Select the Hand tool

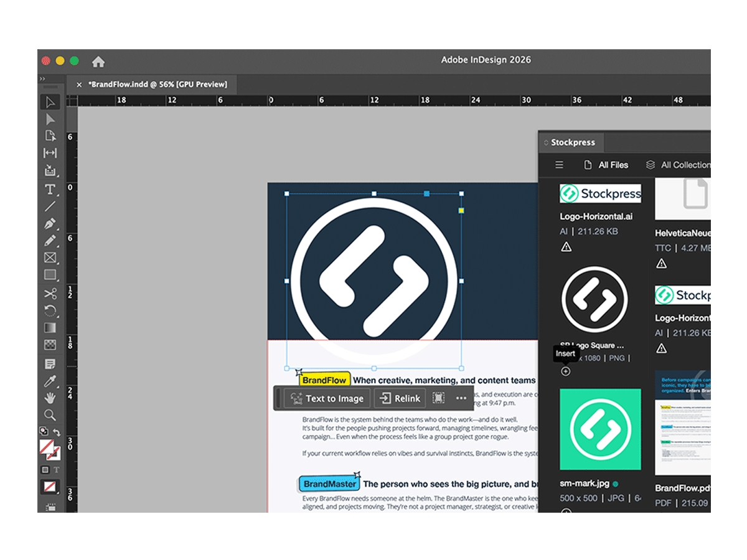tap(50, 398)
